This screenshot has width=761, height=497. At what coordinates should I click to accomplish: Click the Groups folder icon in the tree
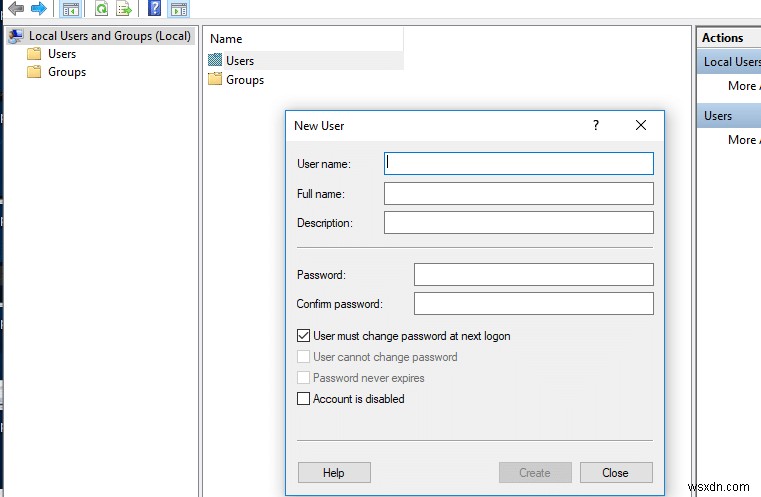(34, 72)
